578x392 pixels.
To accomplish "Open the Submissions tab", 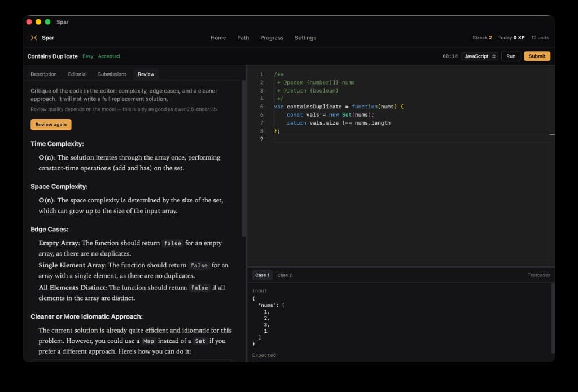I will point(112,74).
